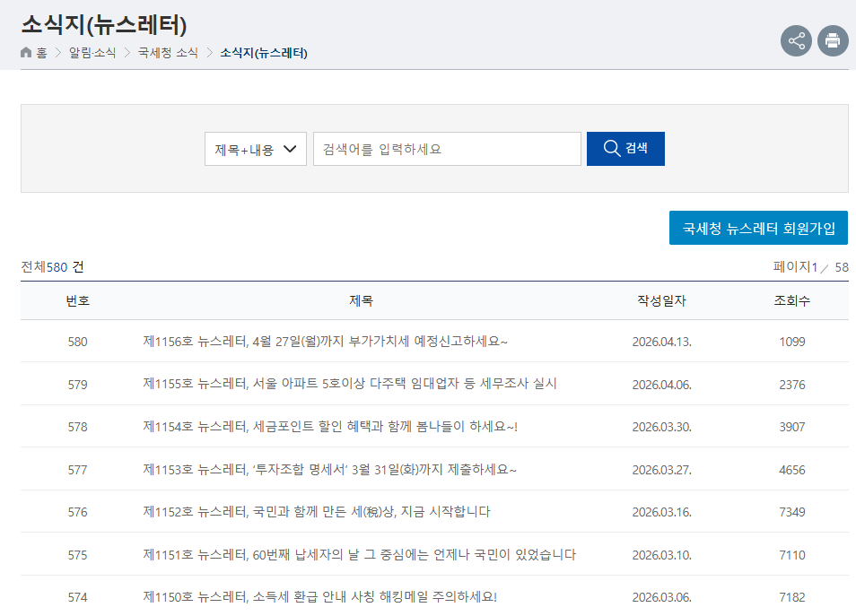The width and height of the screenshot is (856, 616).
Task: Click the page heading 소식지(뉴스레터)
Action: click(104, 24)
